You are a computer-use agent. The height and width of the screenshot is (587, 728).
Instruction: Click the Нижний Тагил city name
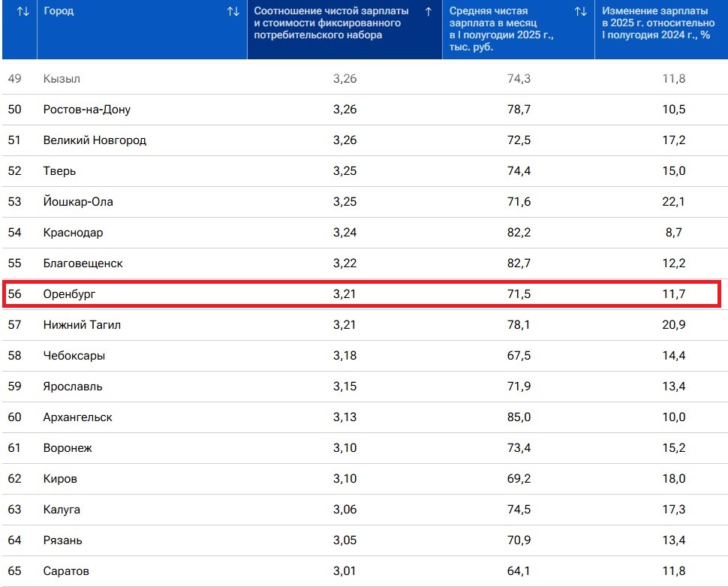click(82, 325)
